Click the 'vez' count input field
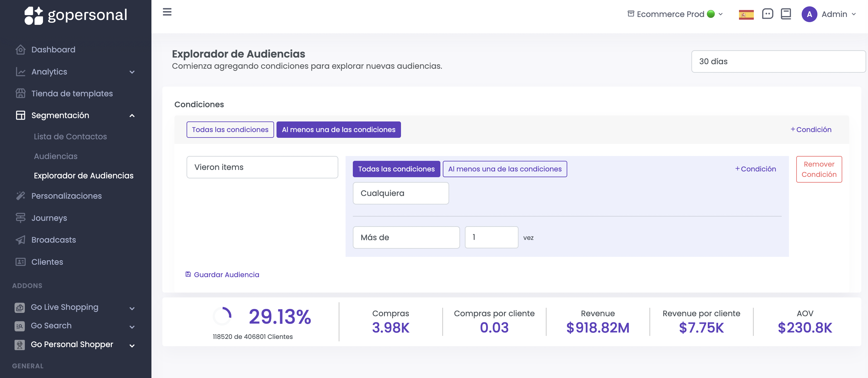The image size is (868, 378). [491, 237]
